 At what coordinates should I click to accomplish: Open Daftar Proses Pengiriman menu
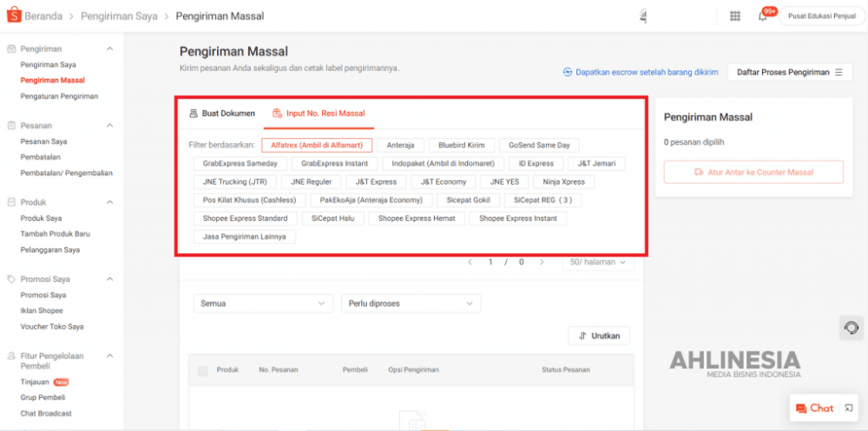point(790,72)
